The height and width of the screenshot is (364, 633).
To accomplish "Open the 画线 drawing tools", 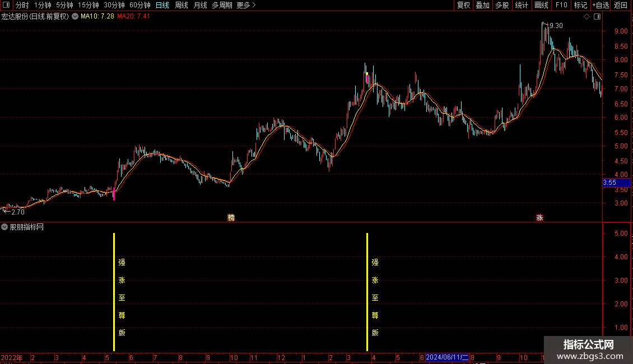I will click(541, 5).
